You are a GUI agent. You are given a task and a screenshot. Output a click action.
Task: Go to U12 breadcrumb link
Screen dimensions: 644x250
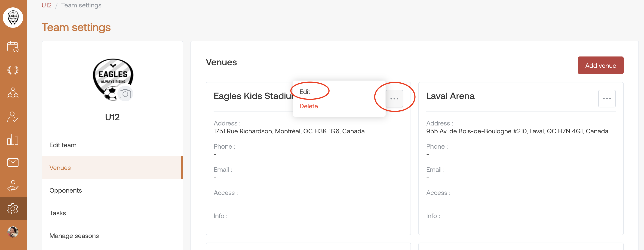click(x=46, y=5)
